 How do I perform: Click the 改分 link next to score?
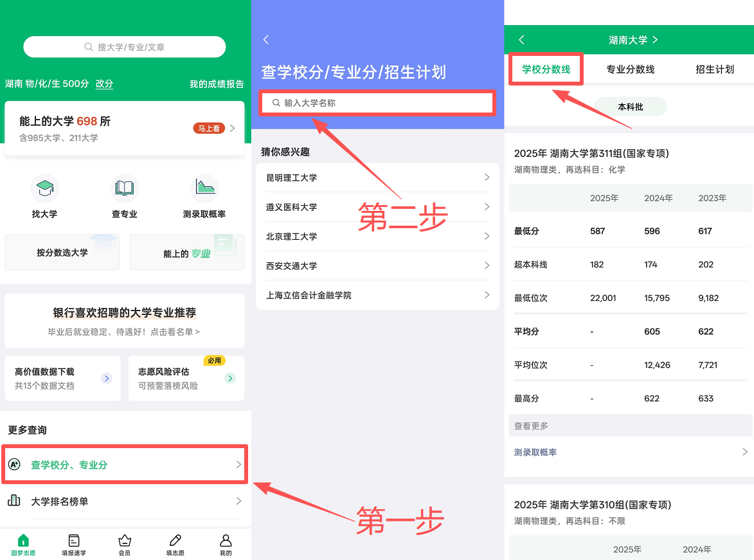pos(104,84)
